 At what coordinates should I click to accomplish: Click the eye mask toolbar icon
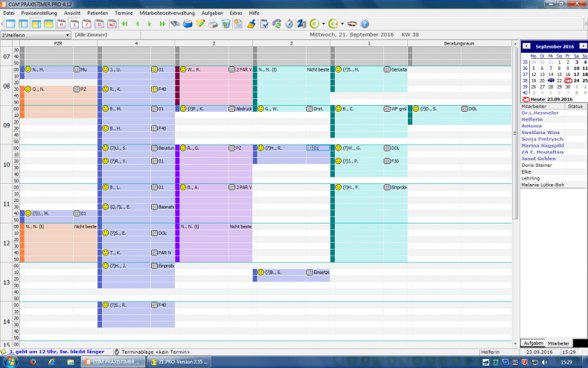click(352, 24)
